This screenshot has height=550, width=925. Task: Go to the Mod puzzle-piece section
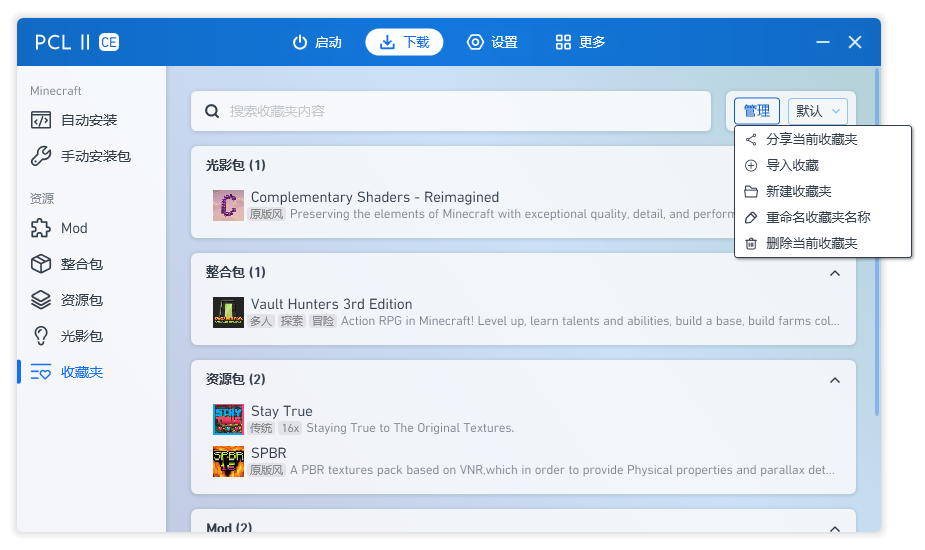click(74, 228)
